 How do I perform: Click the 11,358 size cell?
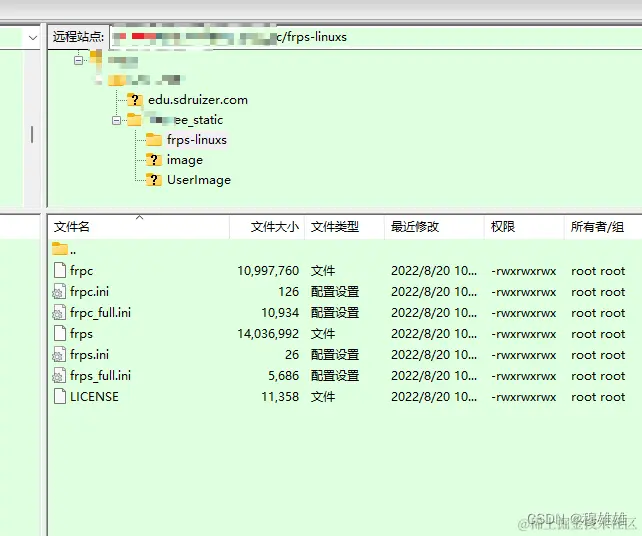click(280, 397)
